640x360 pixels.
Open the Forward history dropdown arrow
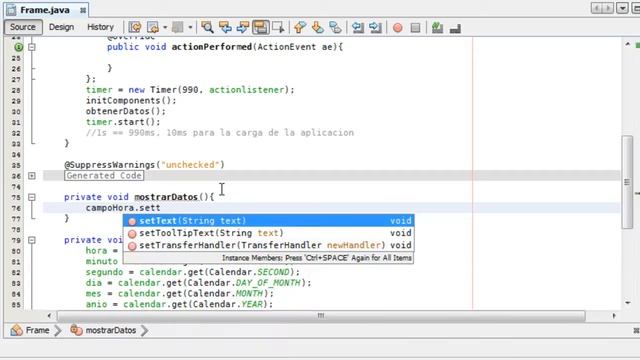point(190,28)
